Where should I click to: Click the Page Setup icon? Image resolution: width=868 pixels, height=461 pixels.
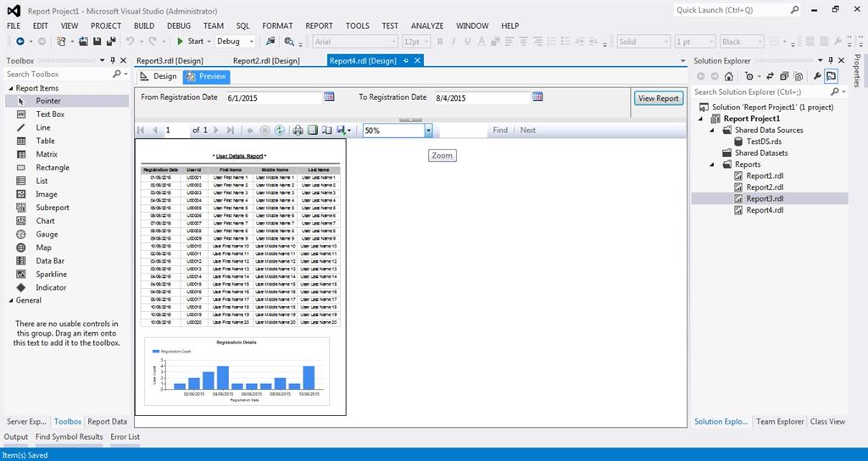click(x=326, y=131)
